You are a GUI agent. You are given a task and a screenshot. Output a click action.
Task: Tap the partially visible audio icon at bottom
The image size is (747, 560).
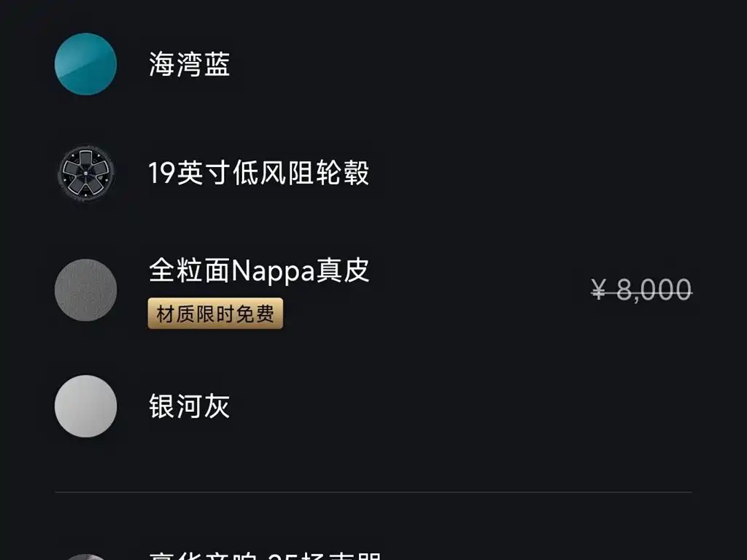click(x=86, y=556)
